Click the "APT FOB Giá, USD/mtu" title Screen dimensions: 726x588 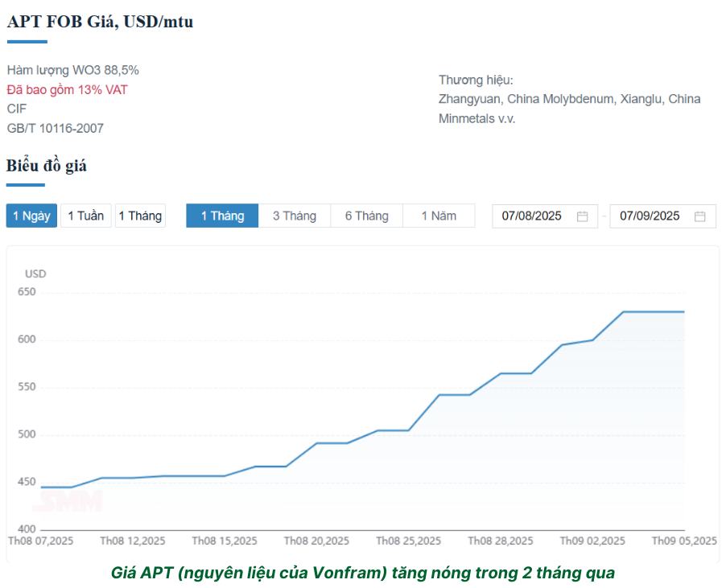click(100, 22)
